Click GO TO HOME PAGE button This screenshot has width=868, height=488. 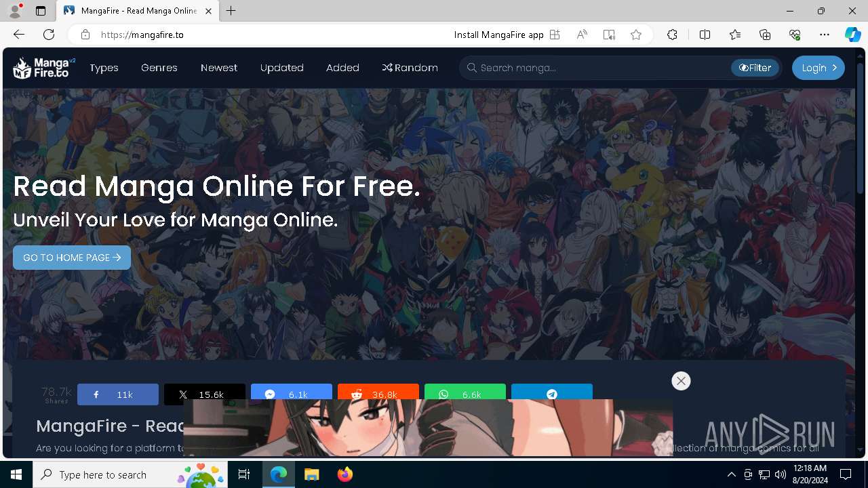point(72,258)
